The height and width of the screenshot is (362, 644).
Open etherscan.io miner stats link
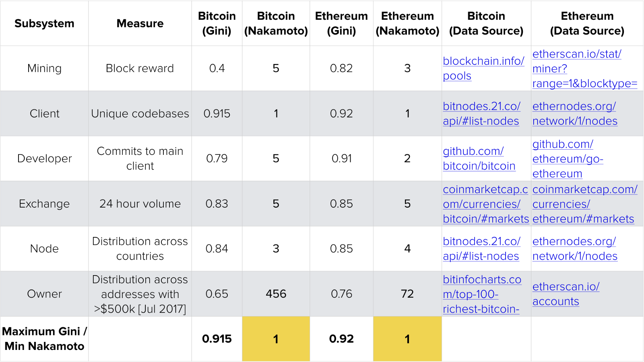click(576, 54)
